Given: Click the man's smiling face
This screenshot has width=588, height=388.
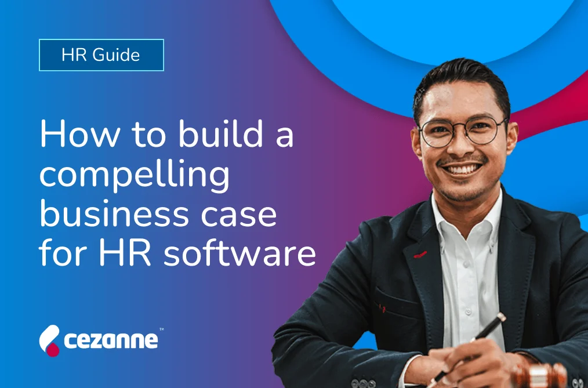Looking at the screenshot, I should pyautogui.click(x=462, y=151).
